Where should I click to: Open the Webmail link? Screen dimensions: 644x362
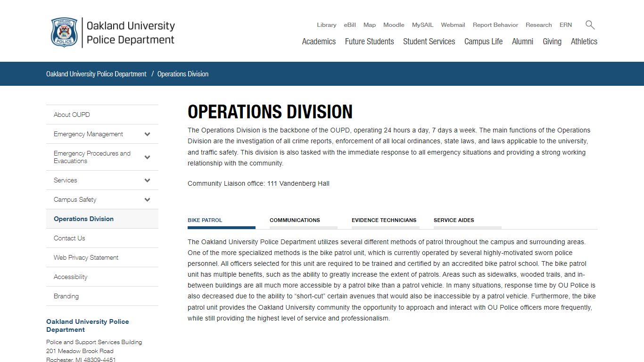pos(453,25)
